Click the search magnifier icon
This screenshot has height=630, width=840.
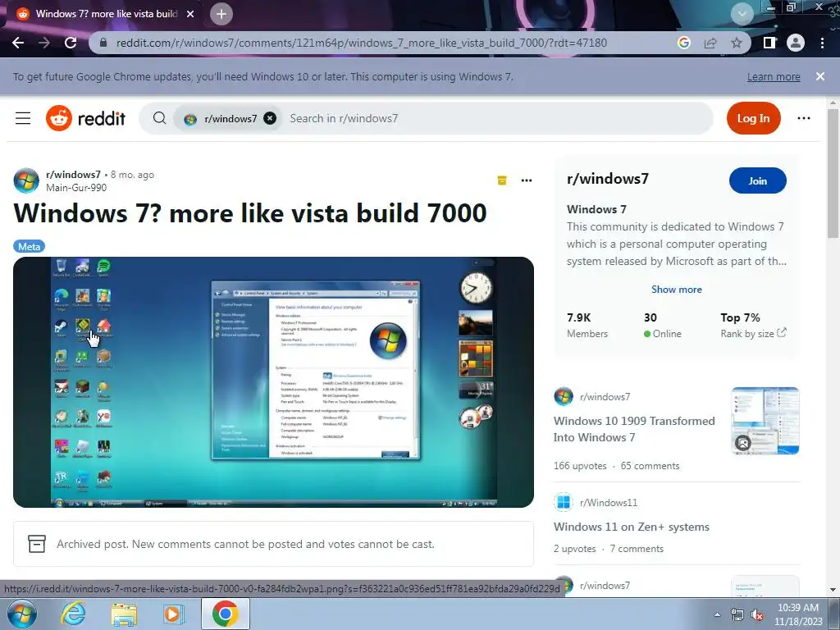(159, 118)
